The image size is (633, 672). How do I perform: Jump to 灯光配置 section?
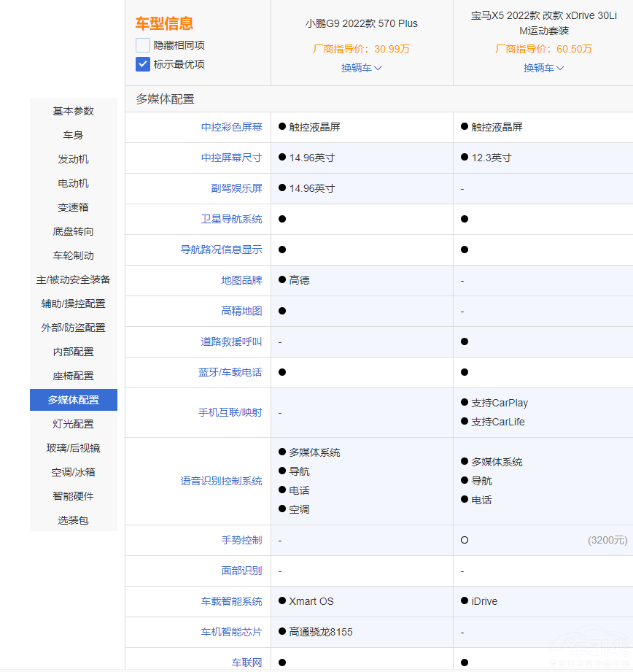click(x=74, y=424)
